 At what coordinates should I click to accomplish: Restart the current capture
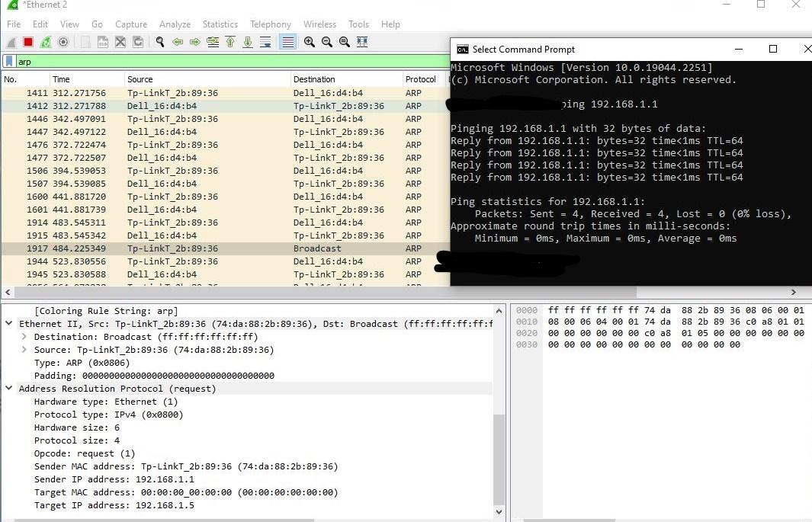point(46,43)
